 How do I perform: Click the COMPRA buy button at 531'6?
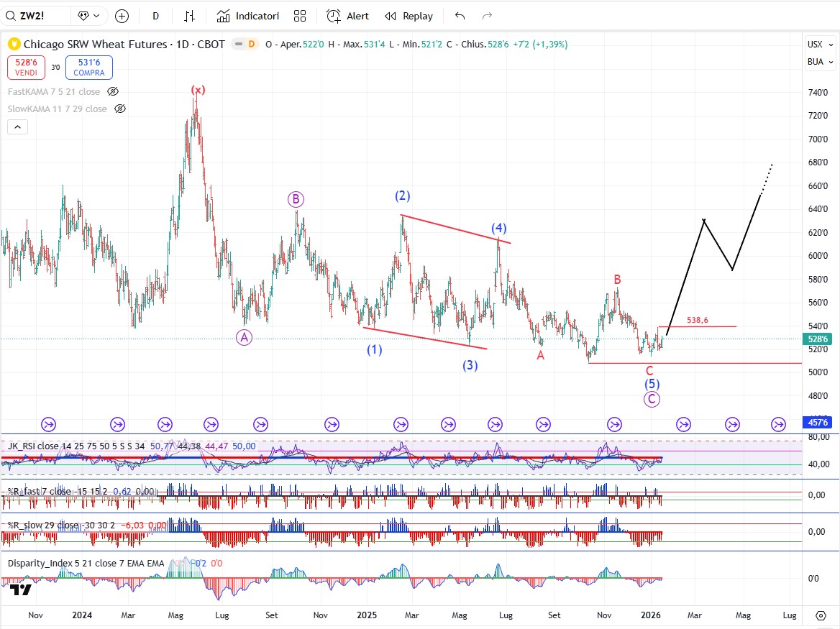[x=88, y=68]
